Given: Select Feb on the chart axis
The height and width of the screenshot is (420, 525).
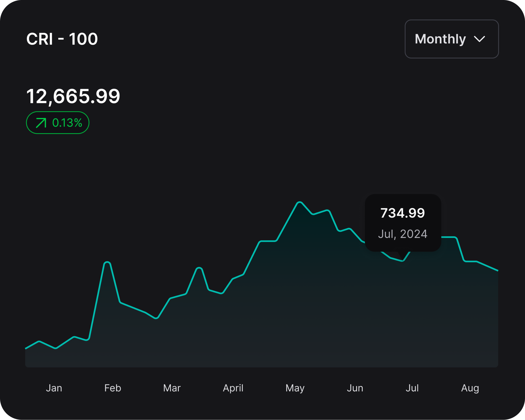Looking at the screenshot, I should [113, 388].
